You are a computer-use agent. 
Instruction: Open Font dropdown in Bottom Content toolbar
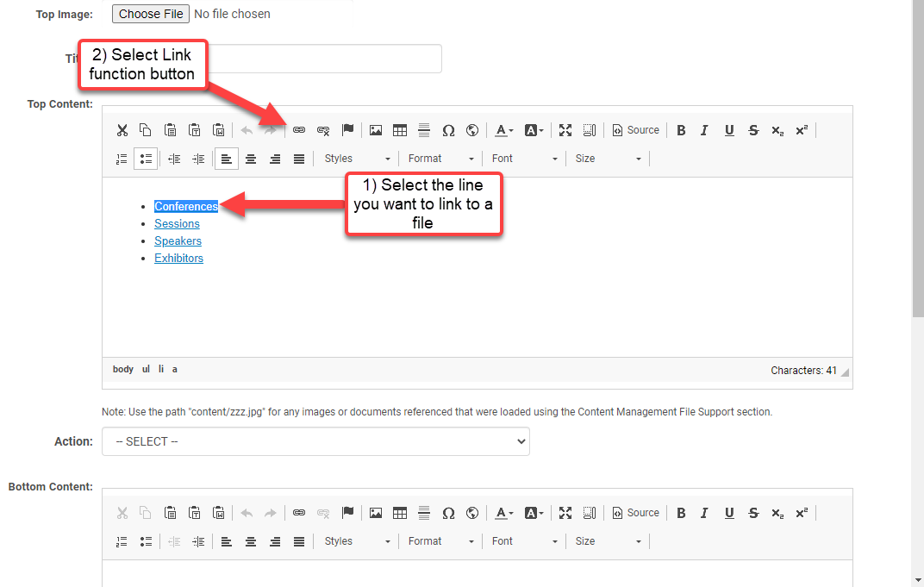(x=524, y=541)
